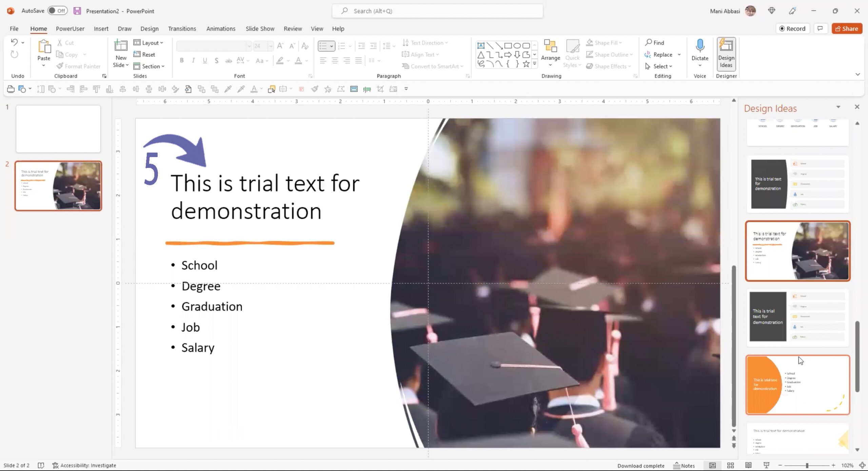Select the Animations ribbon tab
This screenshot has height=471, width=868.
coord(221,29)
